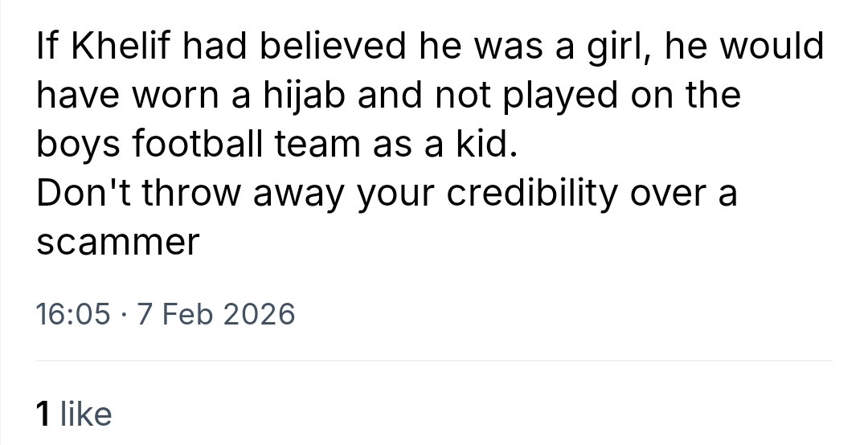The image size is (868, 445).
Task: Click the last word 'scammer' in the post
Action: click(x=117, y=243)
